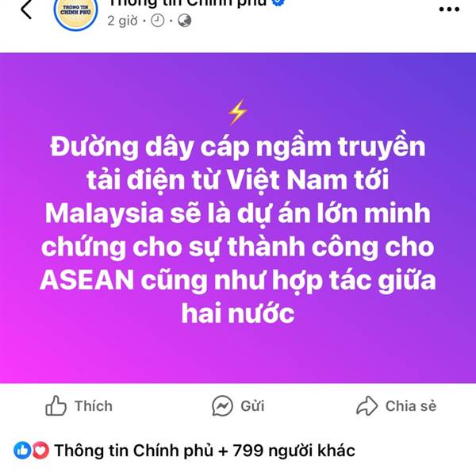Screen dimensions: 476x476
Task: Tap the lightning bolt emoji in the post
Action: tap(238, 112)
